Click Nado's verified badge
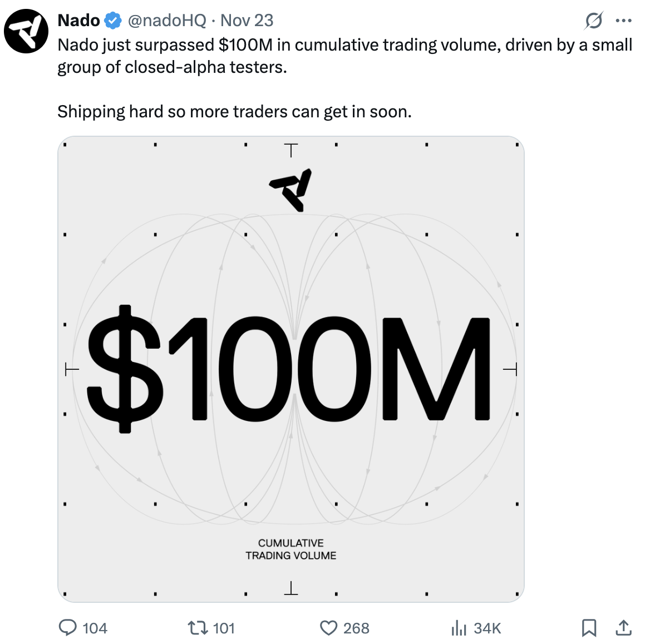Viewport: 650px width, 644px height. 111,20
